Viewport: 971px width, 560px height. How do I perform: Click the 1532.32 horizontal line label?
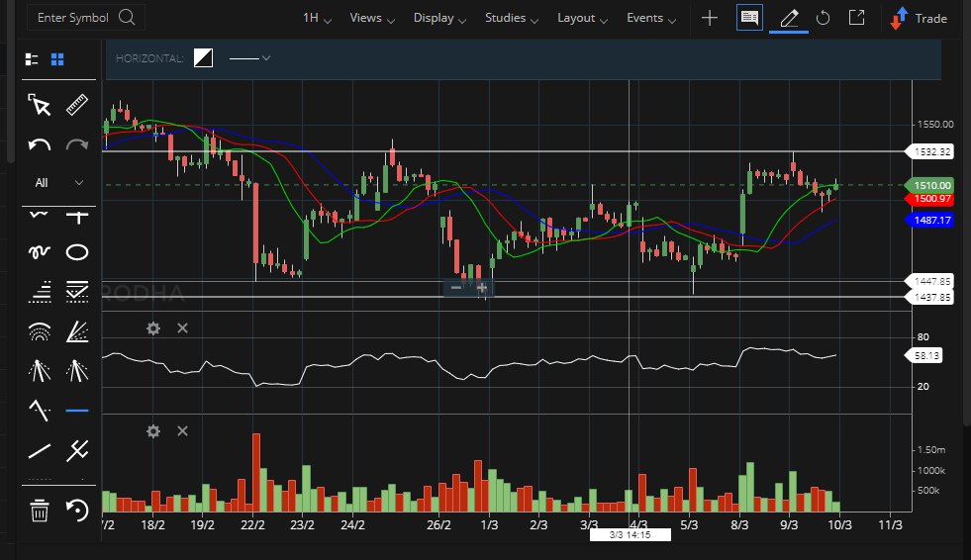(x=929, y=151)
